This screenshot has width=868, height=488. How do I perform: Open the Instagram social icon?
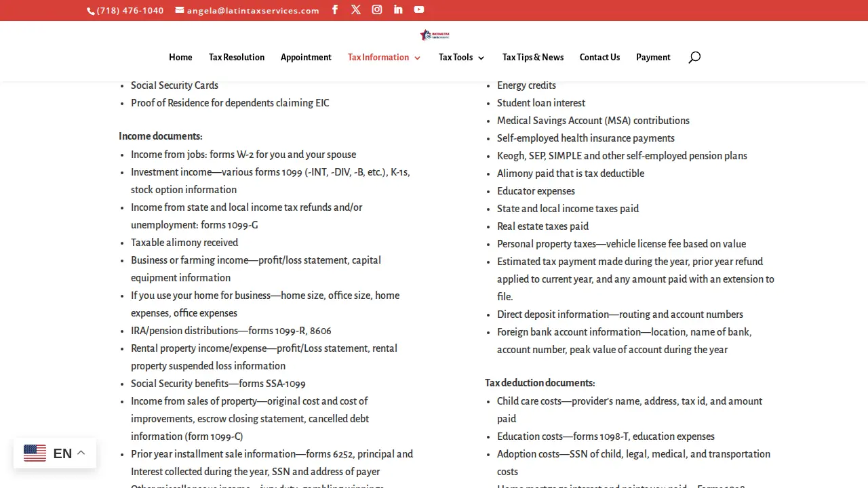pyautogui.click(x=377, y=9)
